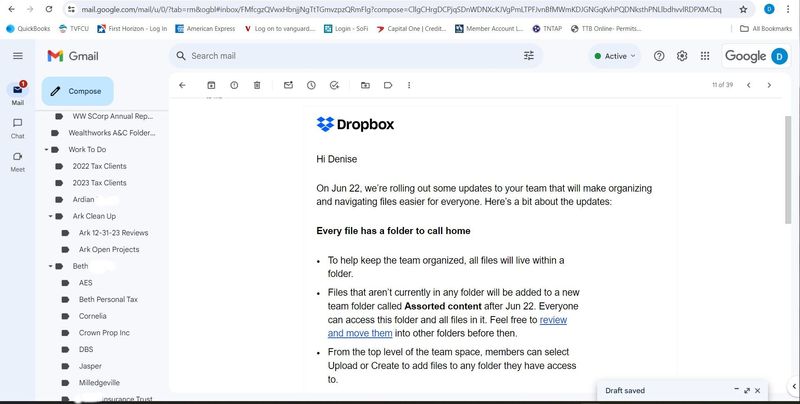Report spam on this email
800x404 pixels.
(234, 85)
